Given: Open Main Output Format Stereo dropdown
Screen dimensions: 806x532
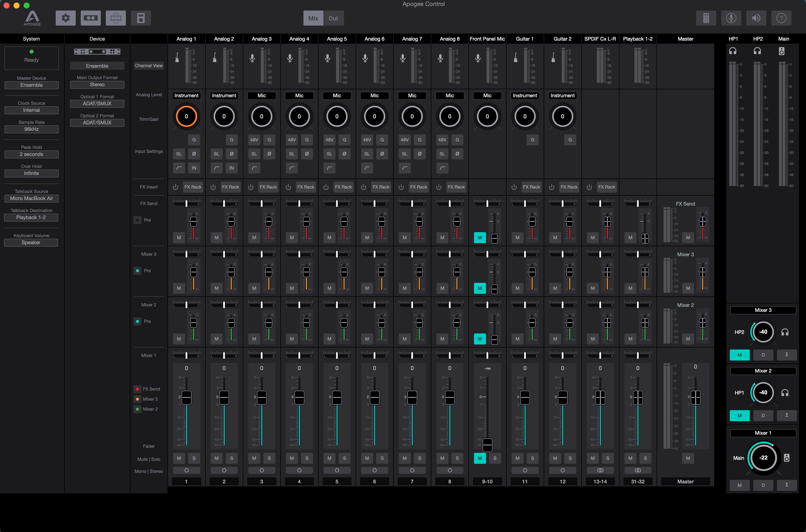Looking at the screenshot, I should pyautogui.click(x=97, y=84).
